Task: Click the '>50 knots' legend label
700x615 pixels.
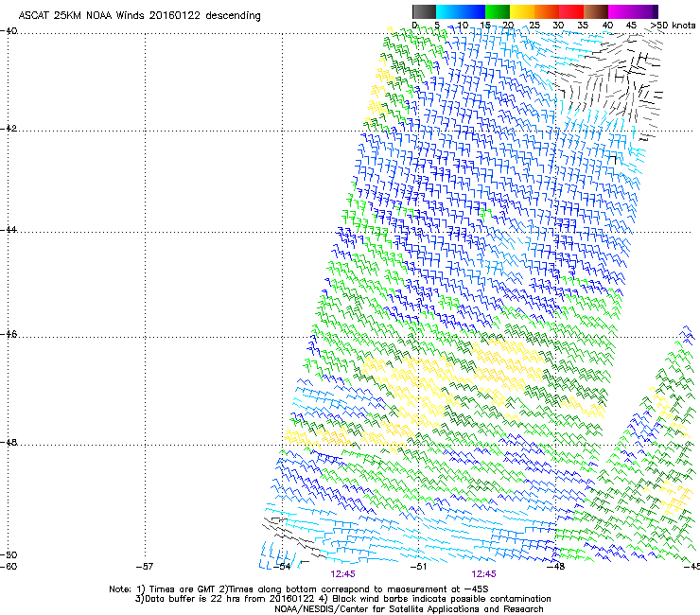Action: pyautogui.click(x=673, y=26)
